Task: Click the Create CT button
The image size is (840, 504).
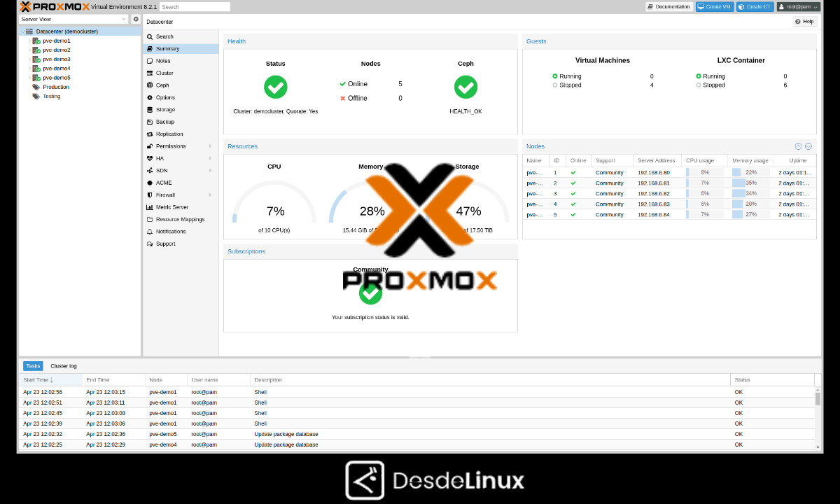Action: tap(755, 7)
